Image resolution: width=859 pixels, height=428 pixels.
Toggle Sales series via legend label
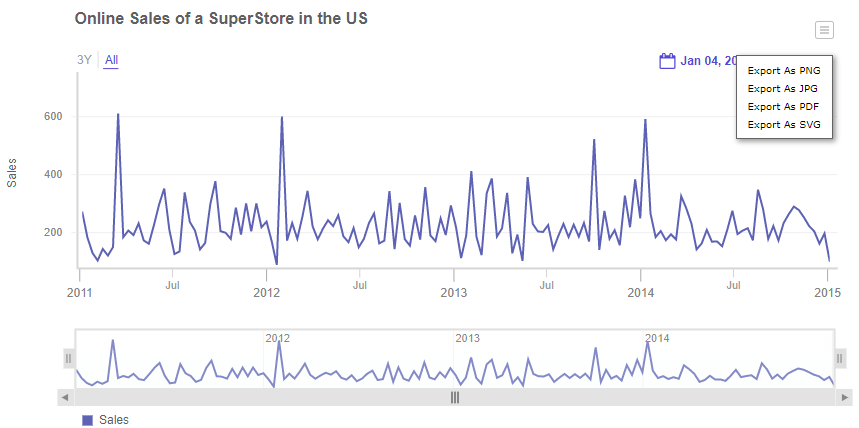tap(114, 420)
